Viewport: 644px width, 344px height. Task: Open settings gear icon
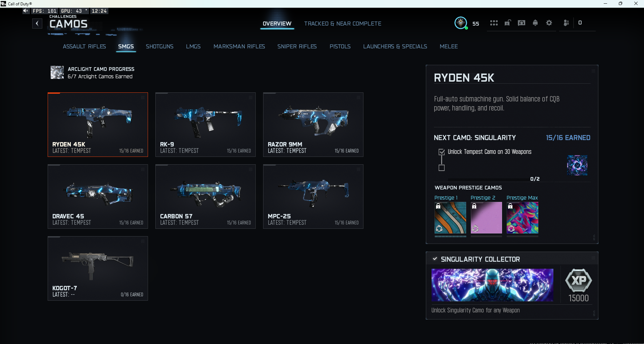549,23
